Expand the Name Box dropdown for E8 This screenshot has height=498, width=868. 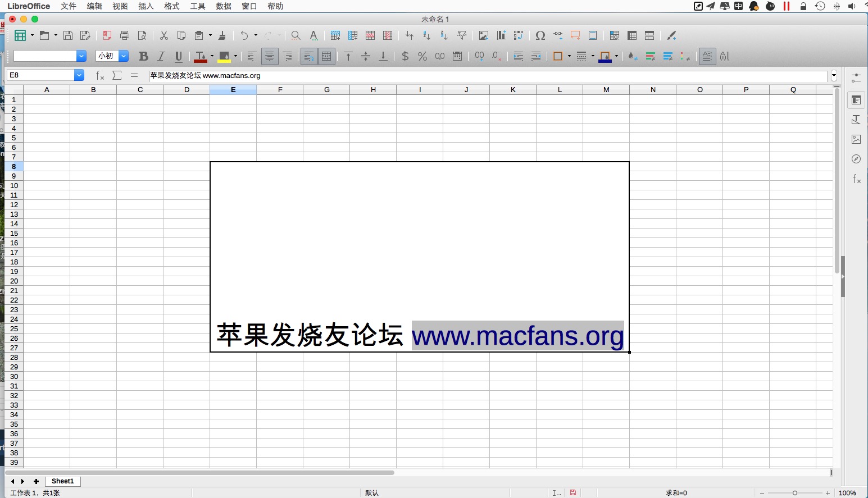coord(79,75)
